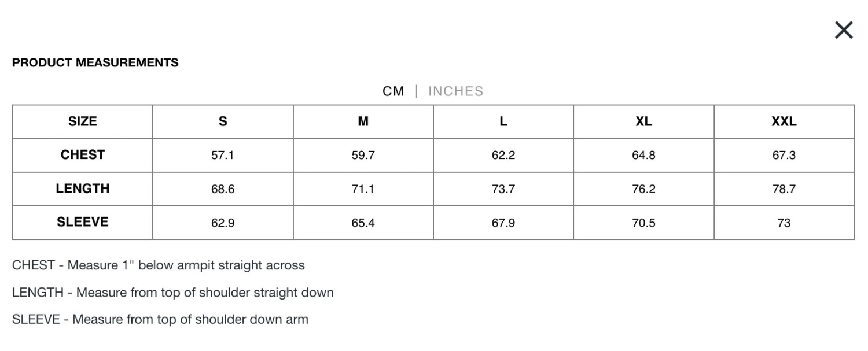The width and height of the screenshot is (868, 351).
Task: Click the CHEST row label
Action: 83,155
